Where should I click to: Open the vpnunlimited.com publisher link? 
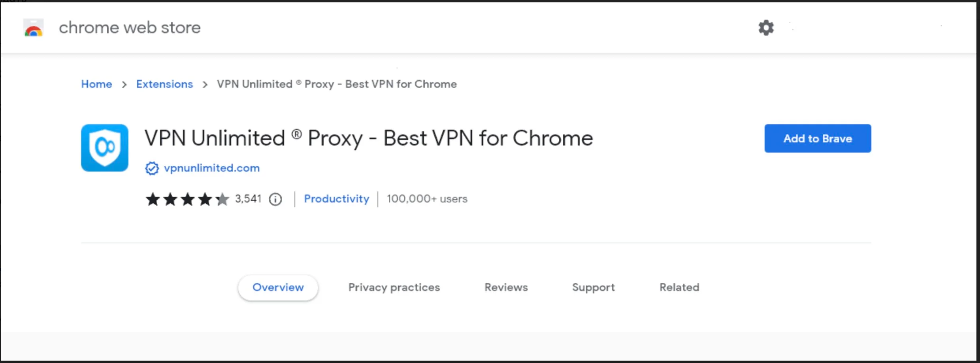click(x=212, y=168)
